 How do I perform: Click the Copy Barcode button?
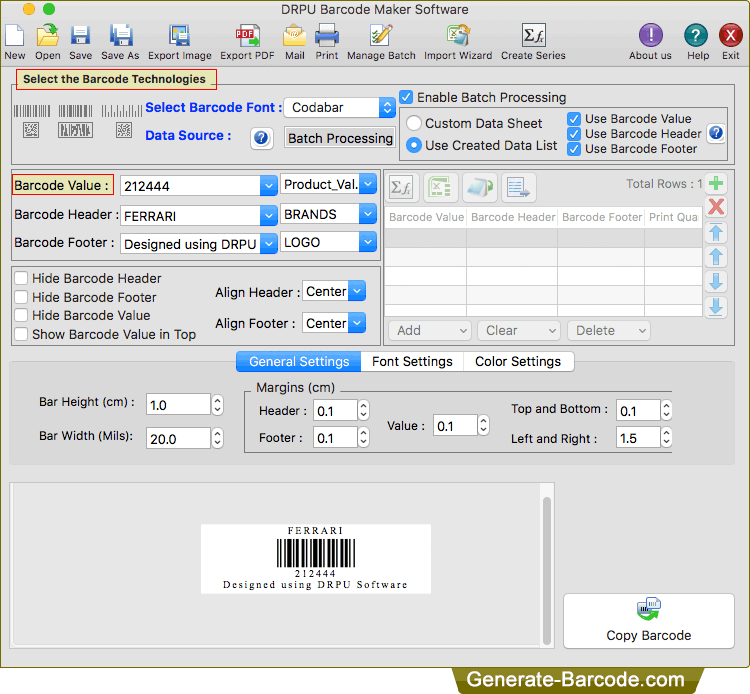649,621
